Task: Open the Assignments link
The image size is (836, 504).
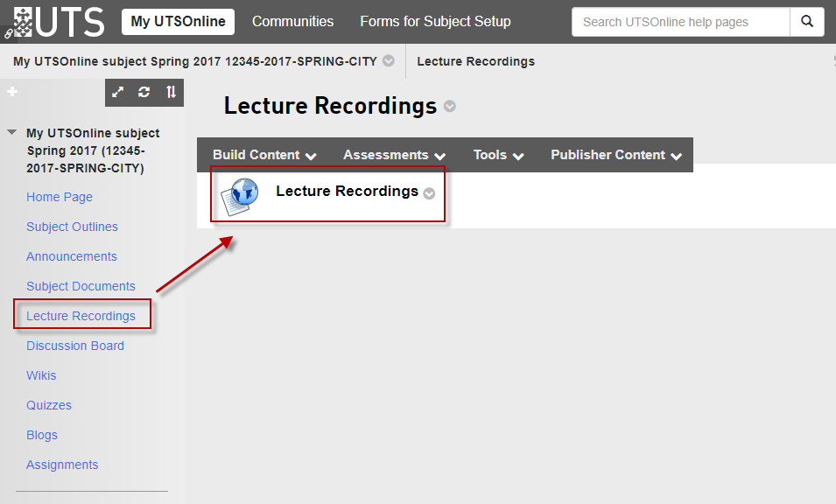Action: 62,465
